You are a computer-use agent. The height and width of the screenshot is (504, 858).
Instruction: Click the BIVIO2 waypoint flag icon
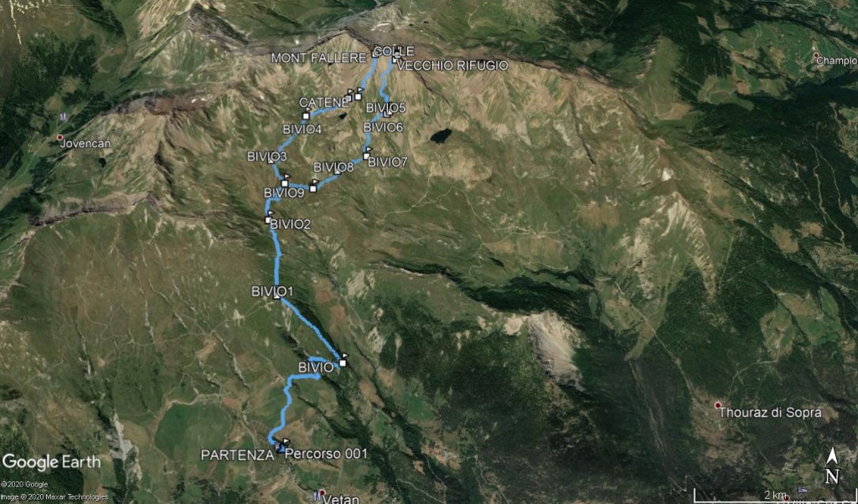269,218
